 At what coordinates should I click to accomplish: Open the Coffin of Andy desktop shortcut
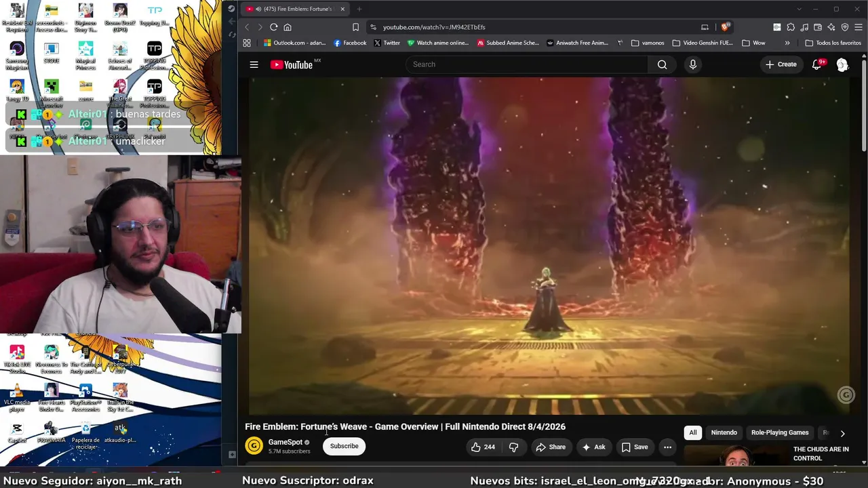[x=85, y=359]
